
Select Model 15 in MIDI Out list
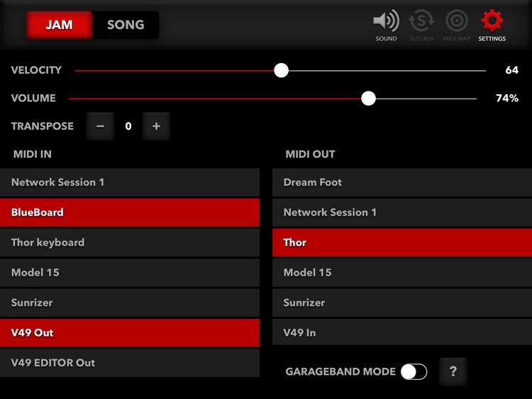click(x=402, y=273)
